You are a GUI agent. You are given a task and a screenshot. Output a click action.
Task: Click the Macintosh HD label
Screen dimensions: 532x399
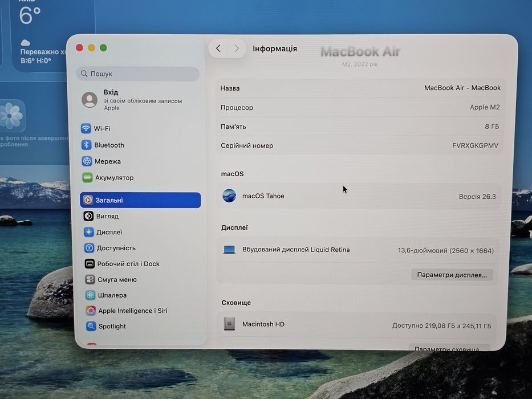coord(263,324)
